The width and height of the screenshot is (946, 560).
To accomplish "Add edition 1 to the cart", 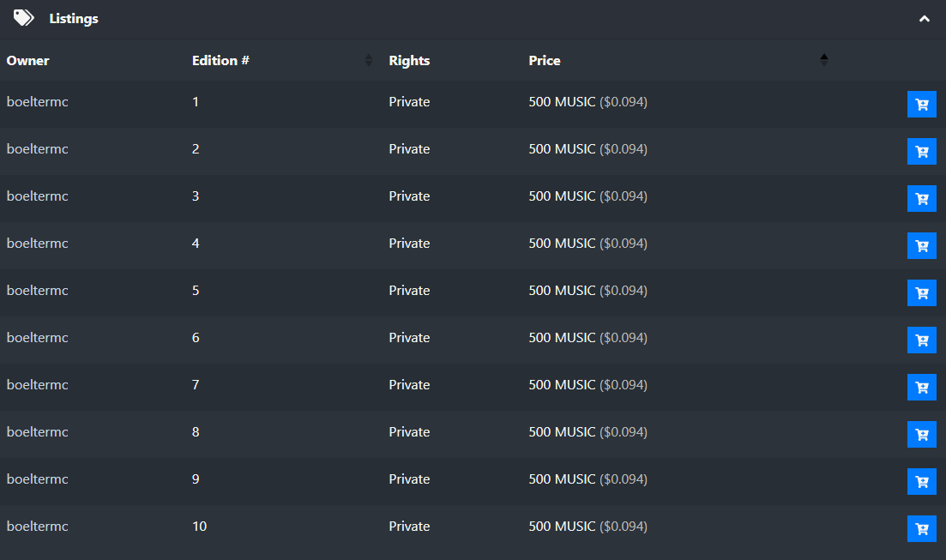I will [921, 105].
